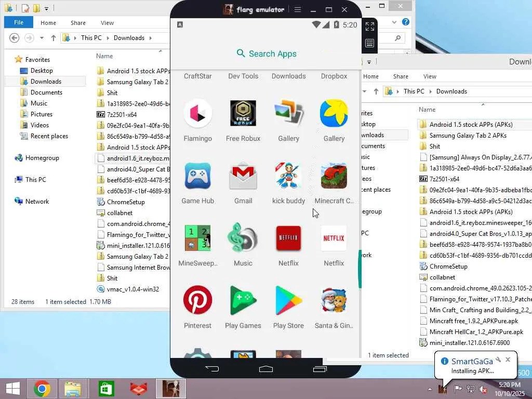The image size is (532, 399).
Task: Show hidden tray icons arrow
Action: [x=430, y=389]
